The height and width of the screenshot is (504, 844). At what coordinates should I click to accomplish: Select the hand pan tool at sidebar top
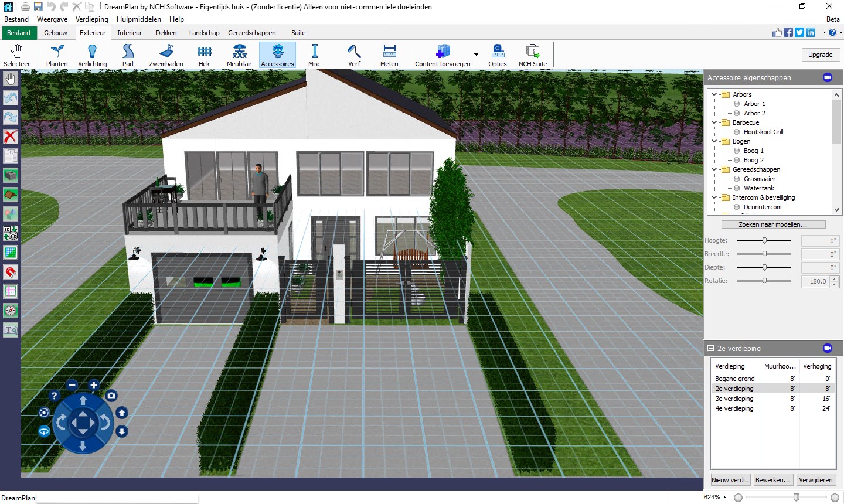click(x=11, y=78)
